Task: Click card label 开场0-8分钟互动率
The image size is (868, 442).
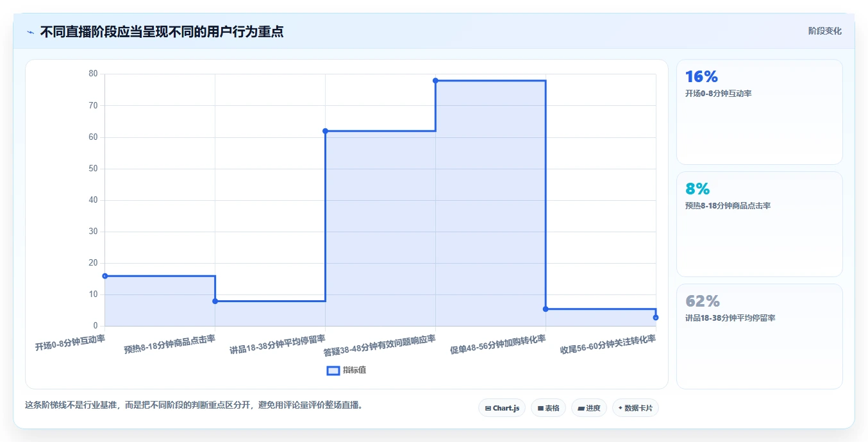Action: (718, 94)
